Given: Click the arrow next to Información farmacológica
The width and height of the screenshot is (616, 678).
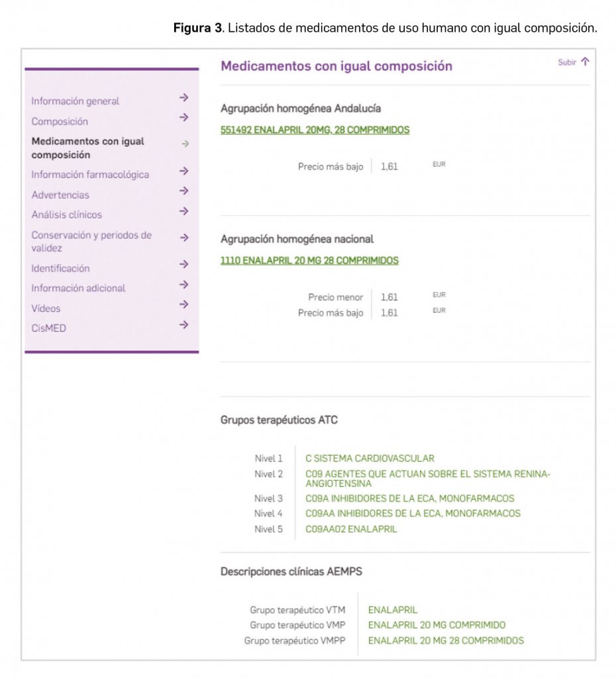Looking at the screenshot, I should 184,171.
